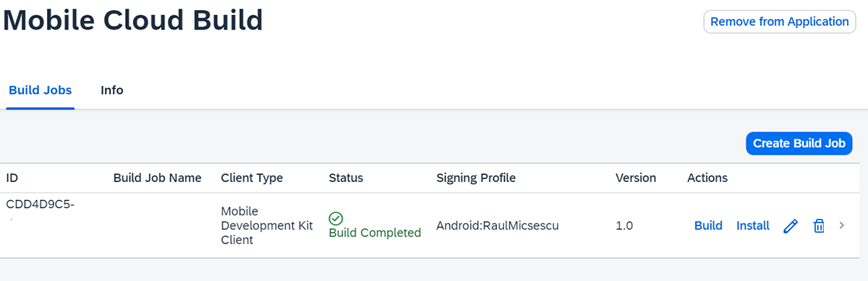Image resolution: width=868 pixels, height=281 pixels.
Task: Click Remove from Application button
Action: (x=780, y=22)
